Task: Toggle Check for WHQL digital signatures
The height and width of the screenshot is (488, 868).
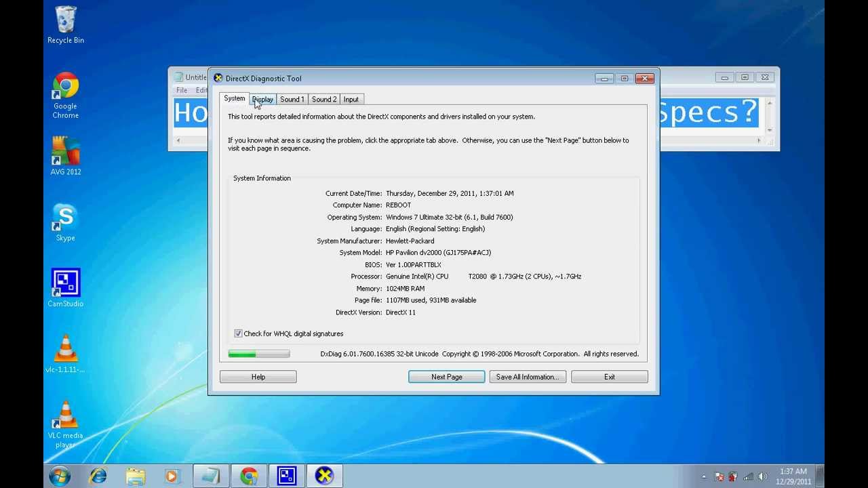Action: tap(238, 333)
